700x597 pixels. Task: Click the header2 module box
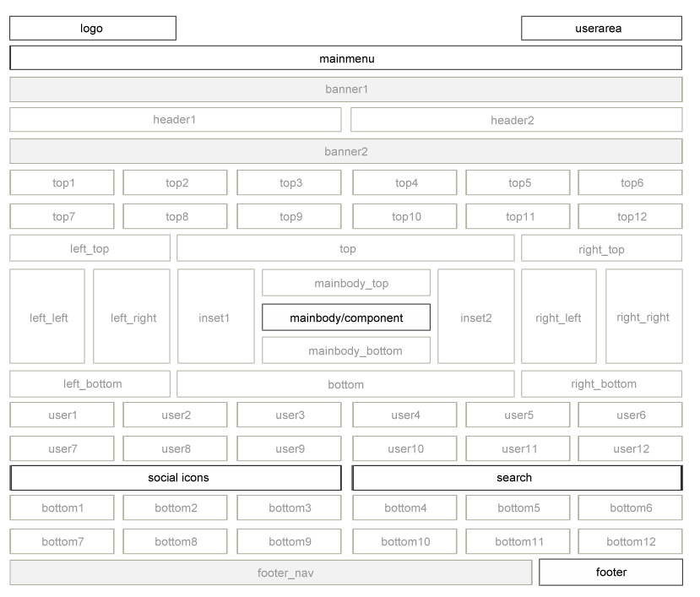point(517,119)
